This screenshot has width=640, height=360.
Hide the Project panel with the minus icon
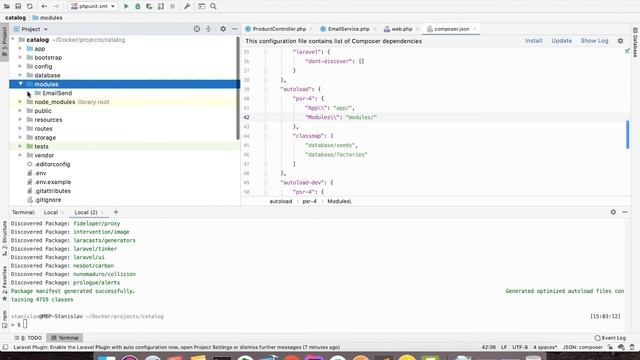point(234,29)
